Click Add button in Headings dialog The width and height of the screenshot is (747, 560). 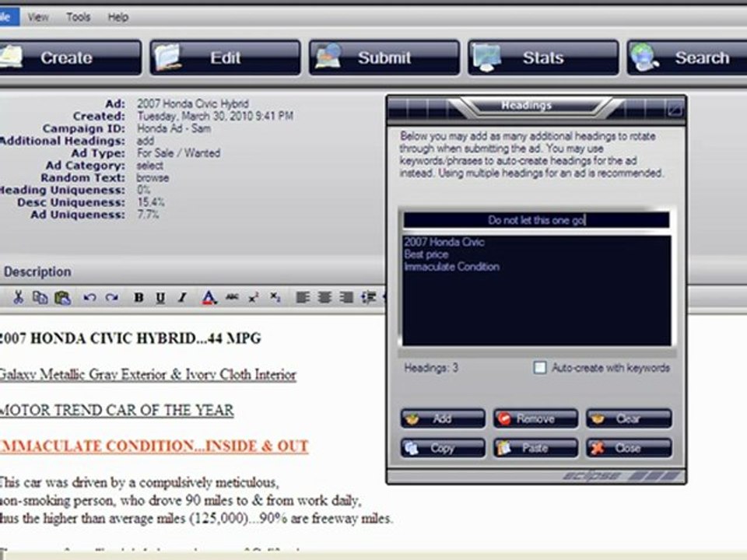443,418
